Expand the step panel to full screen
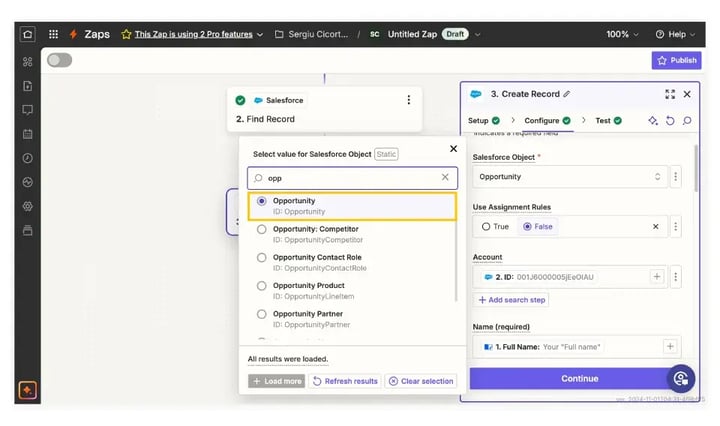 point(670,94)
